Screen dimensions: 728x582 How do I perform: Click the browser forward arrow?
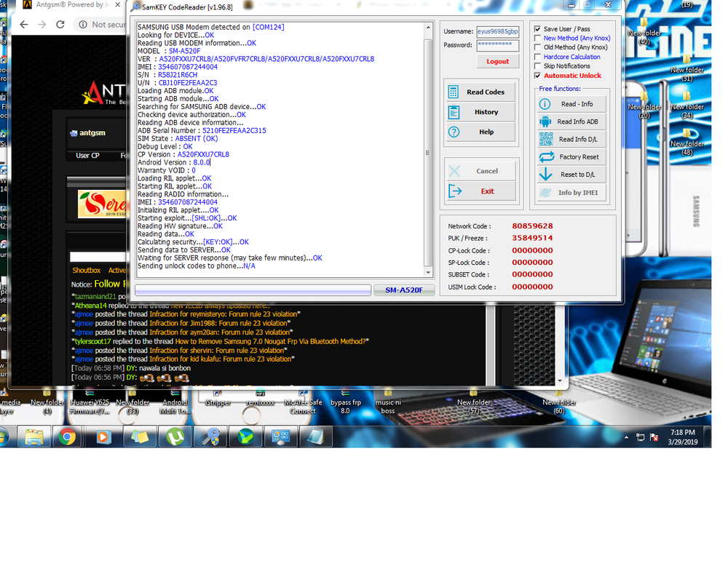(x=42, y=25)
